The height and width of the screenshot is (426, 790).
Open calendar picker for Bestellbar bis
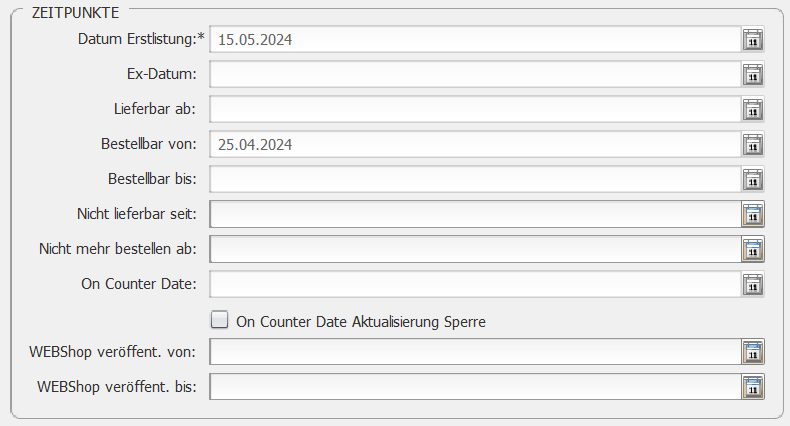pyautogui.click(x=753, y=179)
